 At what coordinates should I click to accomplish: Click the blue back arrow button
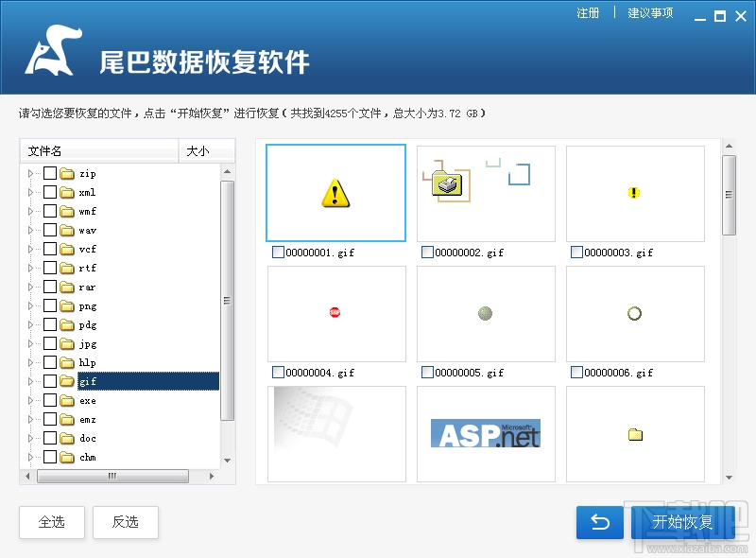[600, 522]
